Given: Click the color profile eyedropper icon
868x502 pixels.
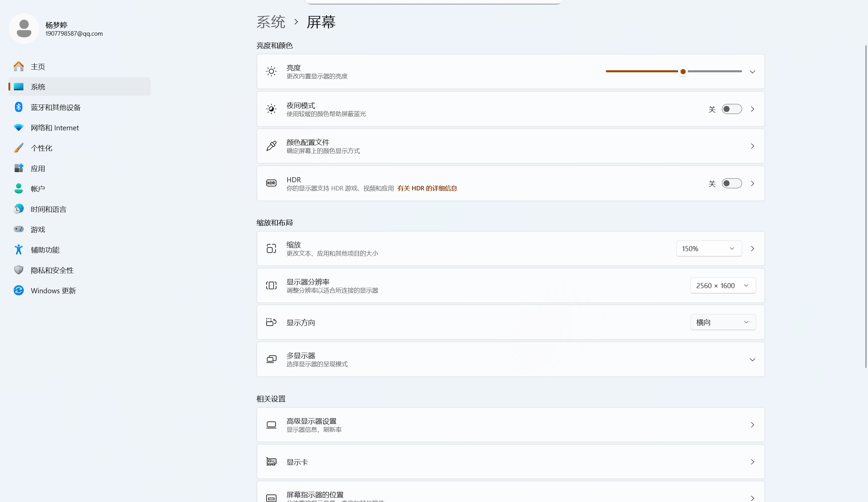Looking at the screenshot, I should tap(271, 146).
